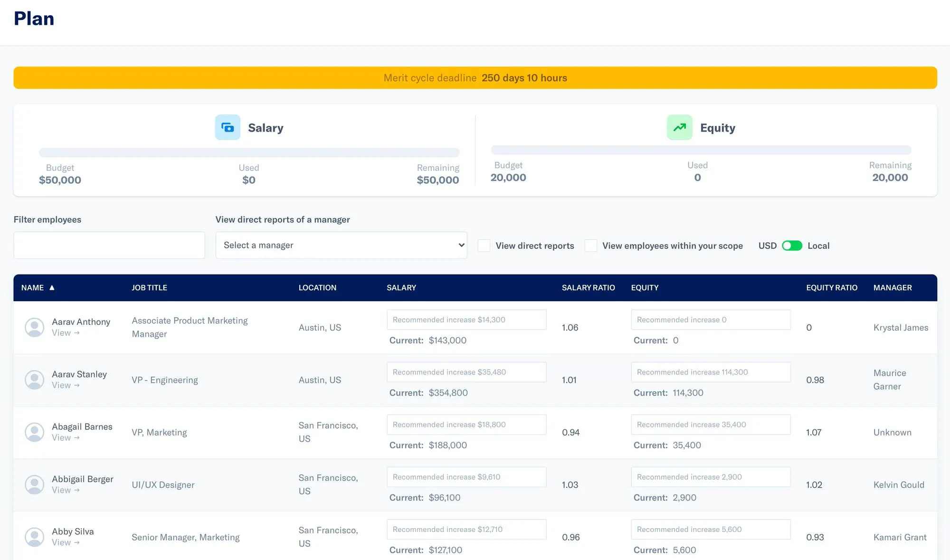Click Abagail Barnes's avatar icon

[34, 432]
